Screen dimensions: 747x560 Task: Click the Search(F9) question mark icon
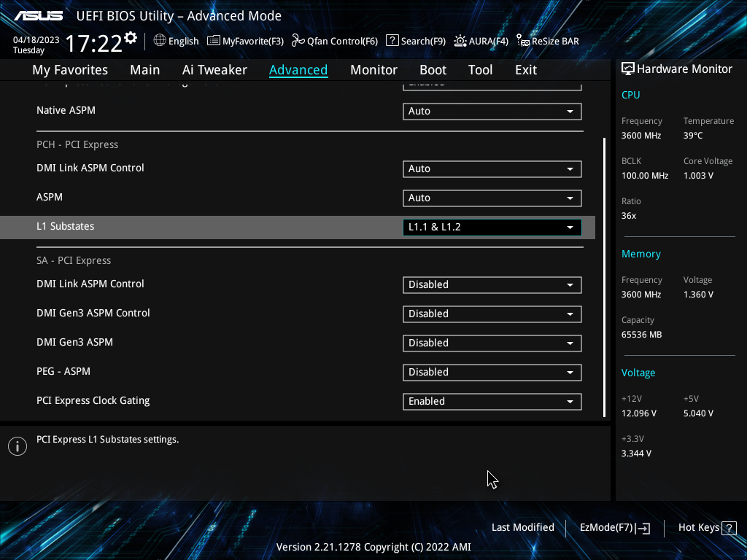tap(392, 41)
